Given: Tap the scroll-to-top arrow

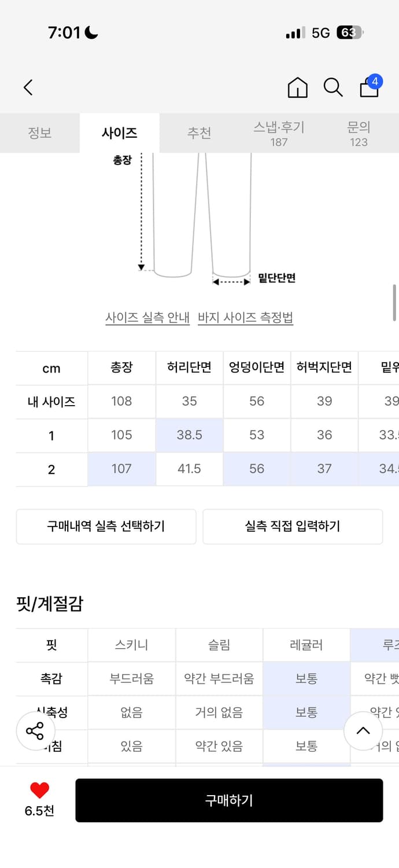Looking at the screenshot, I should [363, 731].
